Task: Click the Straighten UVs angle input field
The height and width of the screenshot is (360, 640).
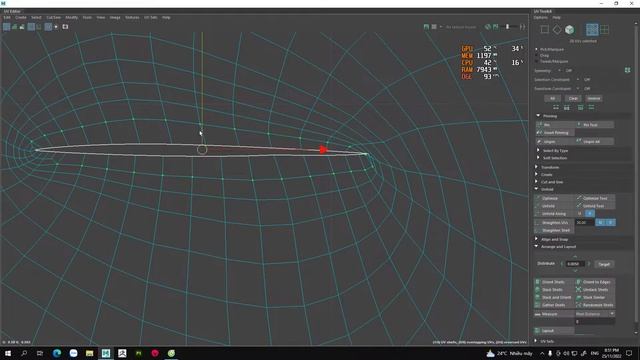Action: (584, 222)
